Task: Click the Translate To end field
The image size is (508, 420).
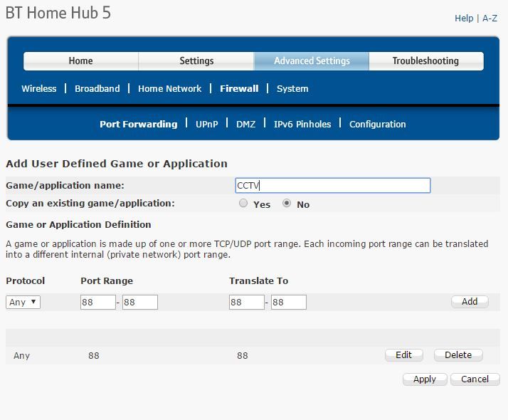Action: click(x=289, y=302)
